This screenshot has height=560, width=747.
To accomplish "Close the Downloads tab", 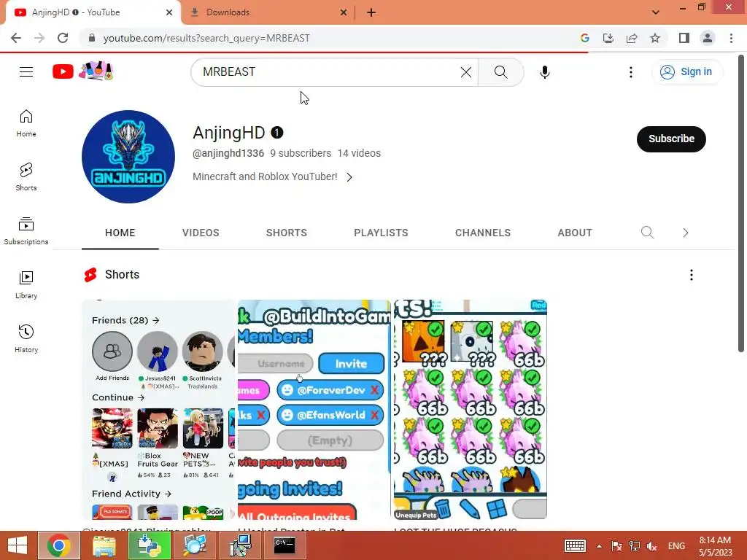I will coord(344,12).
